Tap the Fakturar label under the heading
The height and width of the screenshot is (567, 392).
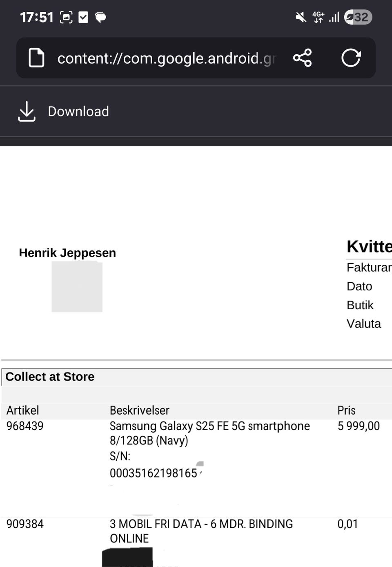coord(369,268)
